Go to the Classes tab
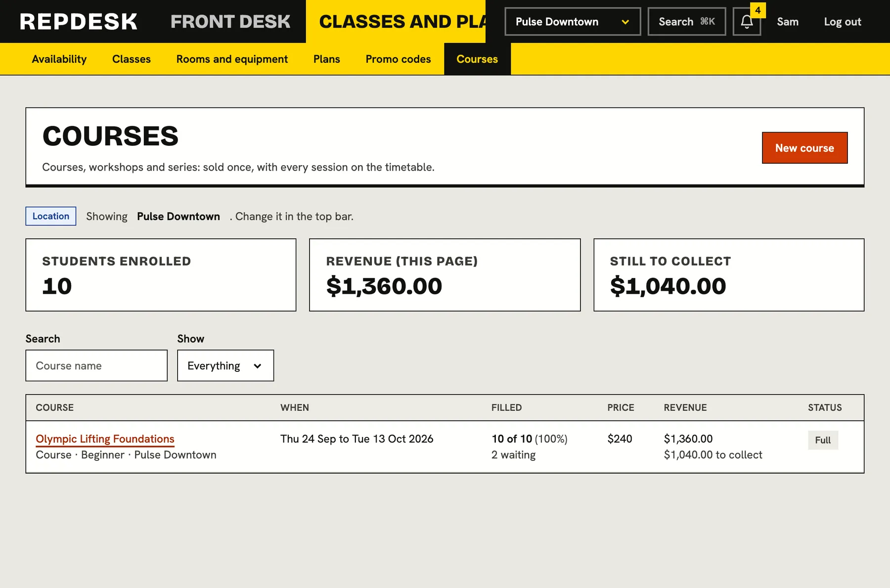This screenshot has height=588, width=890. [x=132, y=59]
